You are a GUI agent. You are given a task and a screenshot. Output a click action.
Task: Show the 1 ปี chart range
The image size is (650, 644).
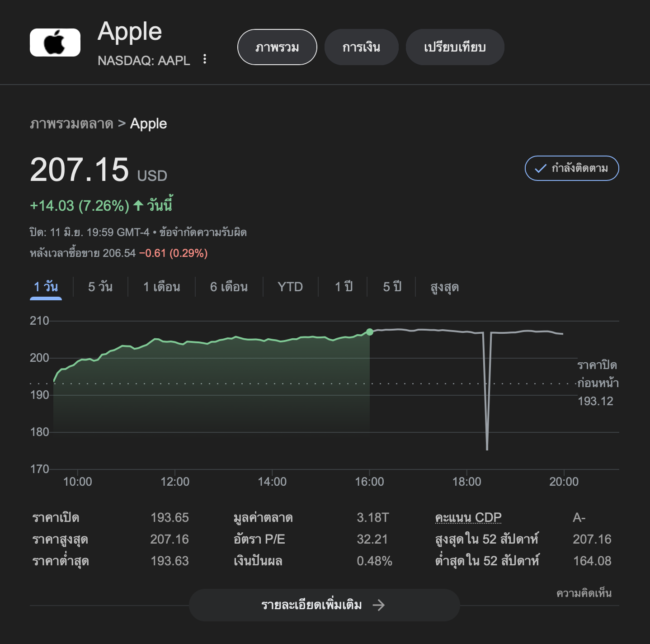(x=344, y=287)
